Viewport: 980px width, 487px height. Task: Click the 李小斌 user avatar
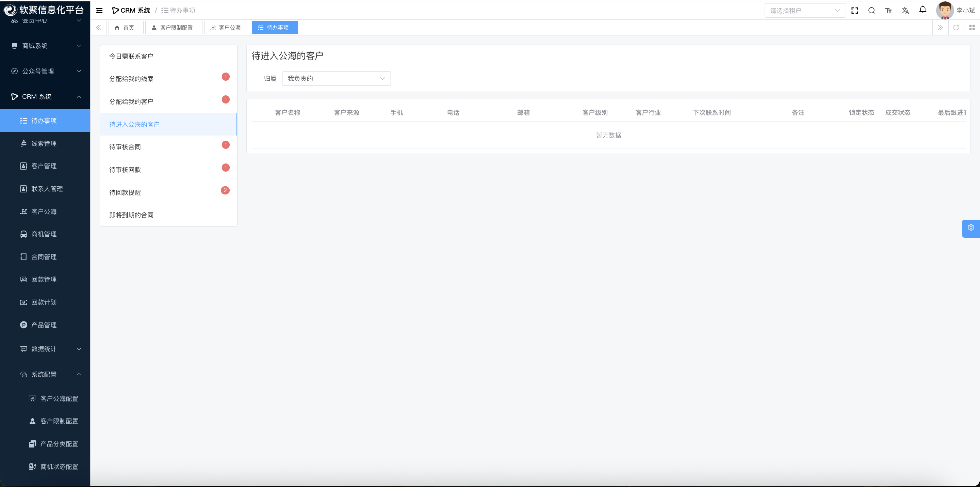(944, 11)
